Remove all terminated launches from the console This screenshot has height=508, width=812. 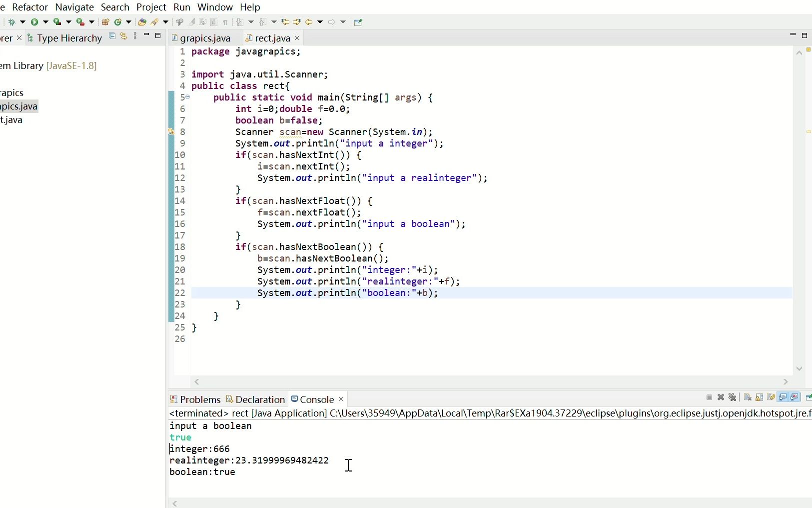733,397
